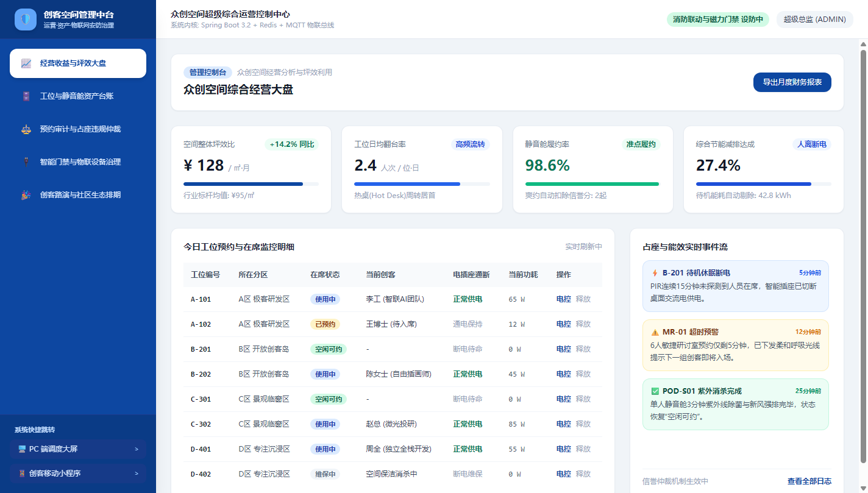This screenshot has height=493, width=868.
Task: Click 电控 for workstation B-201
Action: pos(564,349)
